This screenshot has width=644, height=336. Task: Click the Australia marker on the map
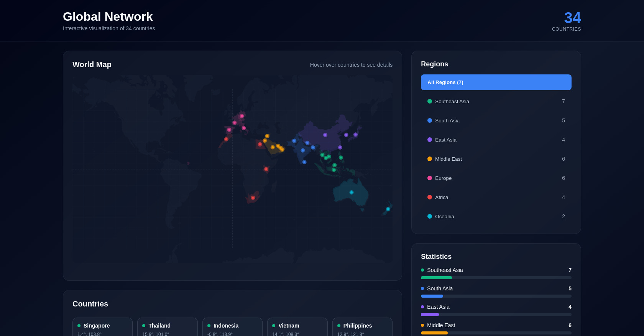(x=352, y=193)
